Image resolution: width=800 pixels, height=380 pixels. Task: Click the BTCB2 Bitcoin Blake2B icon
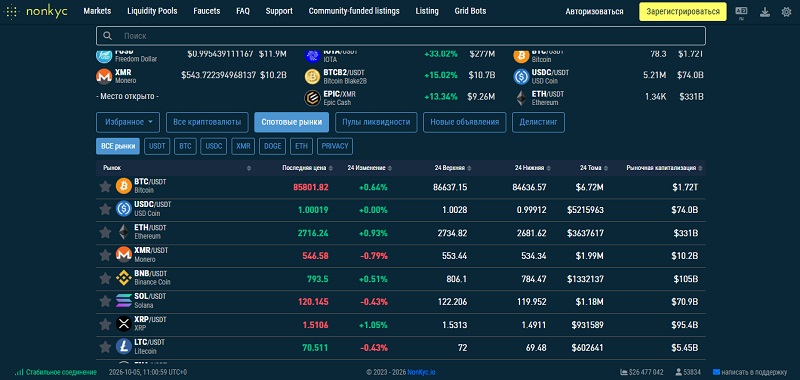(x=312, y=77)
